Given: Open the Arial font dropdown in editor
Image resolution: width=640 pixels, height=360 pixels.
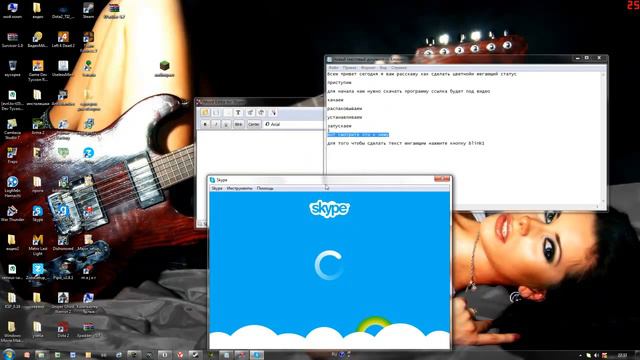Looking at the screenshot, I should (293, 124).
